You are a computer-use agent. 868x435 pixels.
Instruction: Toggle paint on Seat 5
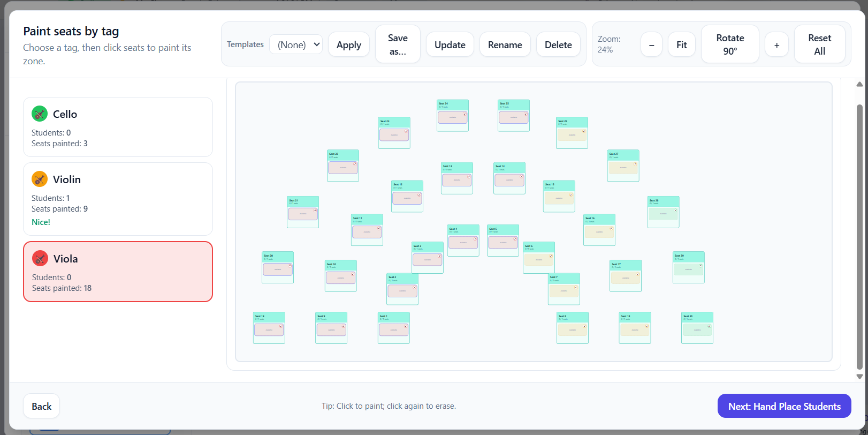click(x=502, y=241)
